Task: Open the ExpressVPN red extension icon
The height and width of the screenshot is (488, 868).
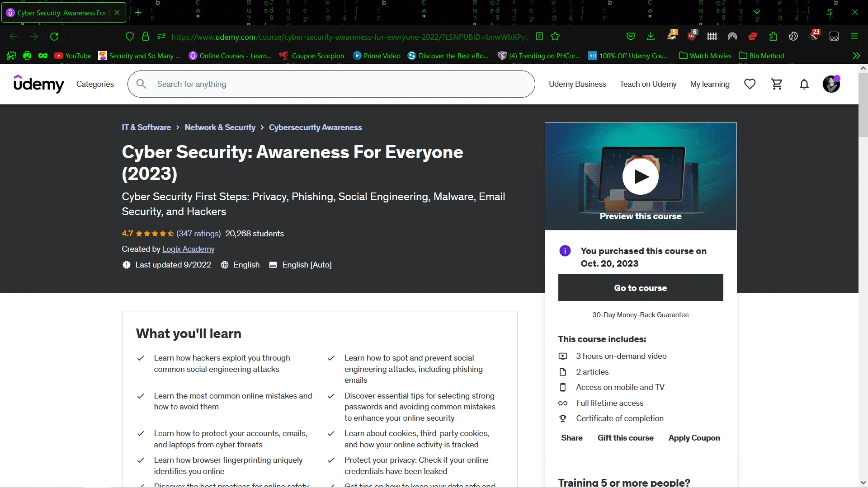Action: pyautogui.click(x=753, y=37)
